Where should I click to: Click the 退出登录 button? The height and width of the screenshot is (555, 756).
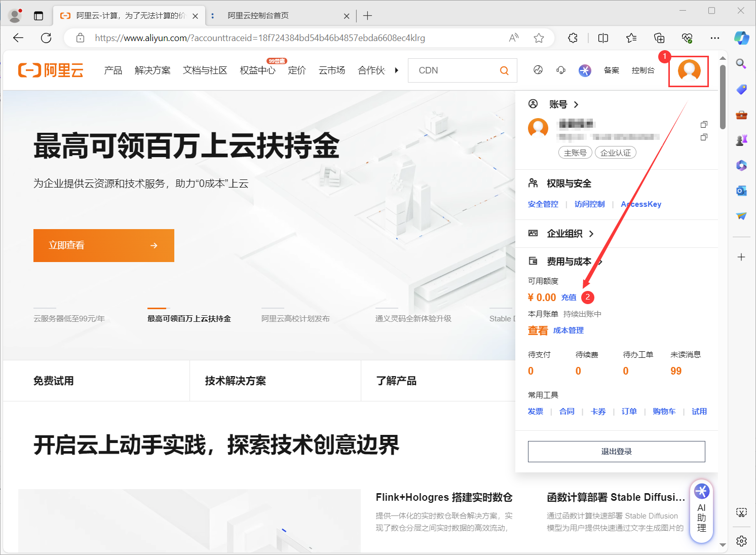[x=617, y=452]
